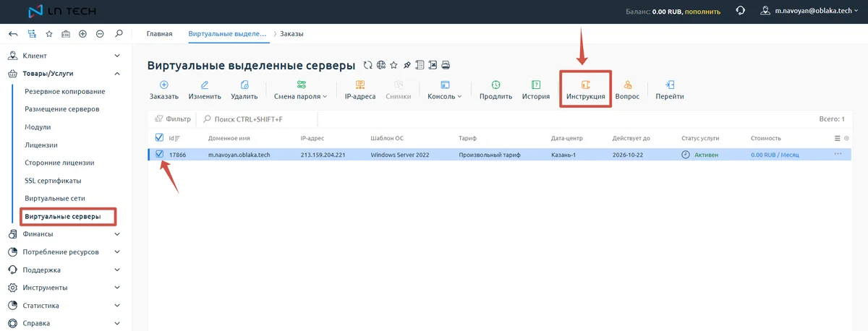
Task: Click the plus-circle expand-all icon
Action: (82, 33)
